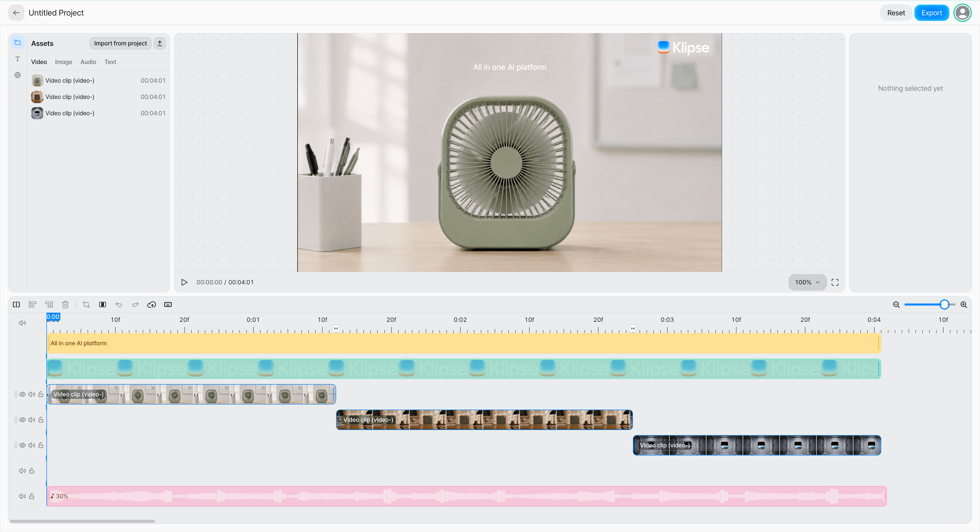The image size is (980, 532).
Task: Open the Assets folder sidebar icon
Action: click(18, 43)
